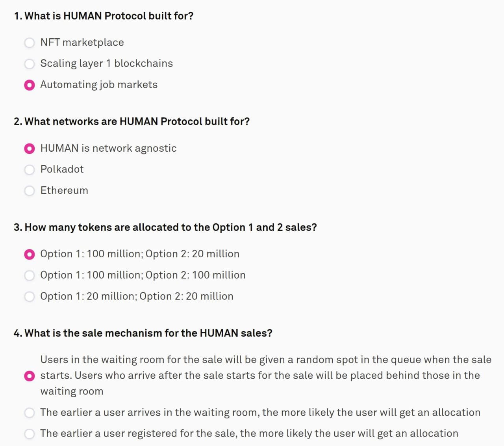Select the Polkadot radio button
Viewport: 504px width, 446px height.
pyautogui.click(x=30, y=170)
